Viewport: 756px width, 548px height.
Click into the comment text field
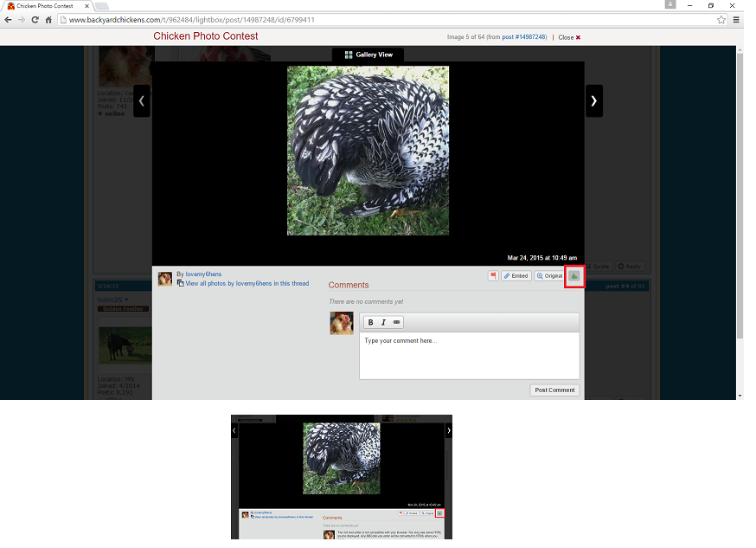469,355
